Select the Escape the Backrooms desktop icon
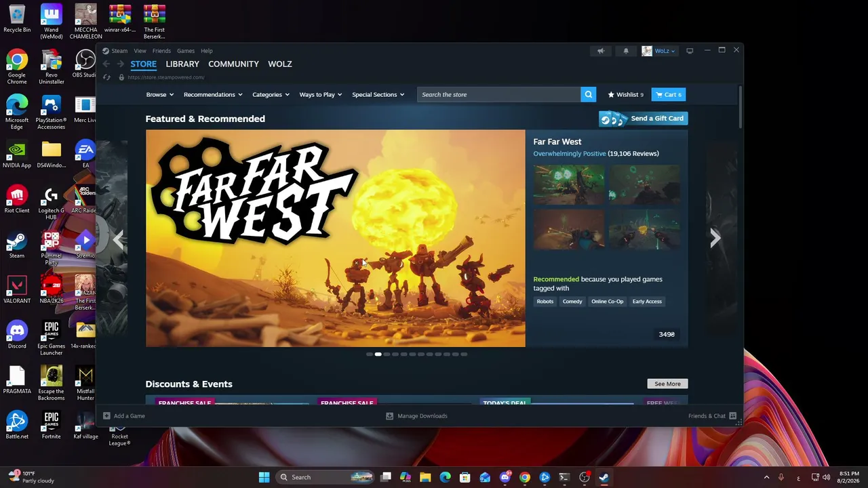Viewport: 868px width, 488px height. click(52, 384)
